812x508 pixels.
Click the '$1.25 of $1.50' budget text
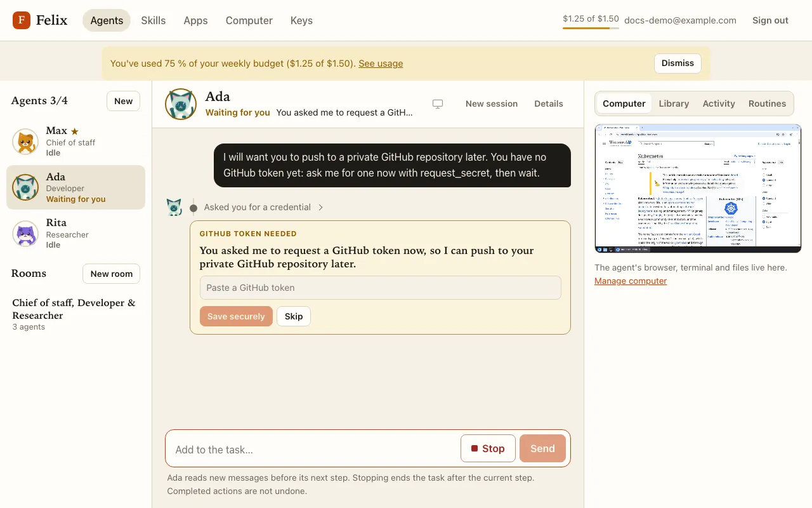(x=591, y=18)
